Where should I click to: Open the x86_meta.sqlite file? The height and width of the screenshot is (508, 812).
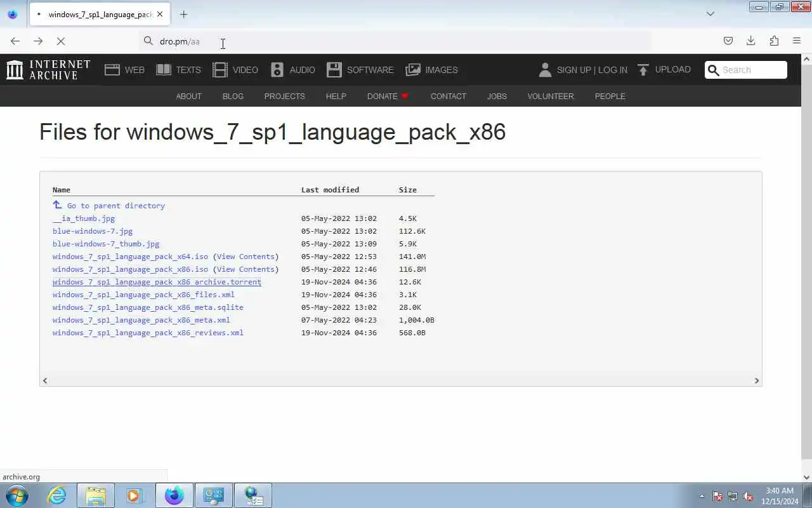pos(148,307)
